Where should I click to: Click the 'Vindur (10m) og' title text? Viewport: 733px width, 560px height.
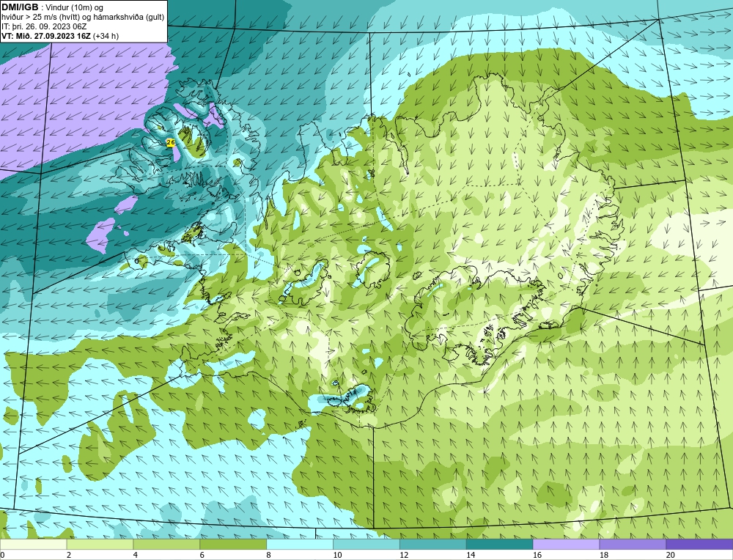pyautogui.click(x=75, y=8)
